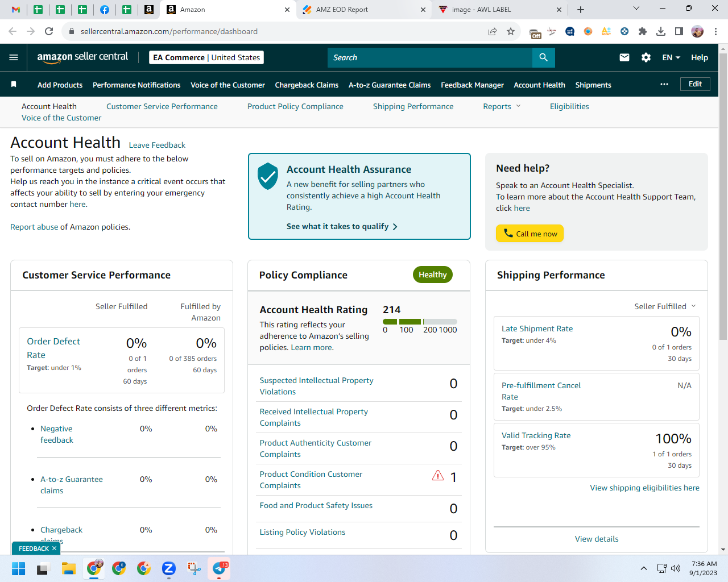Close the FEEDBACK tab with its X
This screenshot has height=582, width=728.
[x=54, y=548]
